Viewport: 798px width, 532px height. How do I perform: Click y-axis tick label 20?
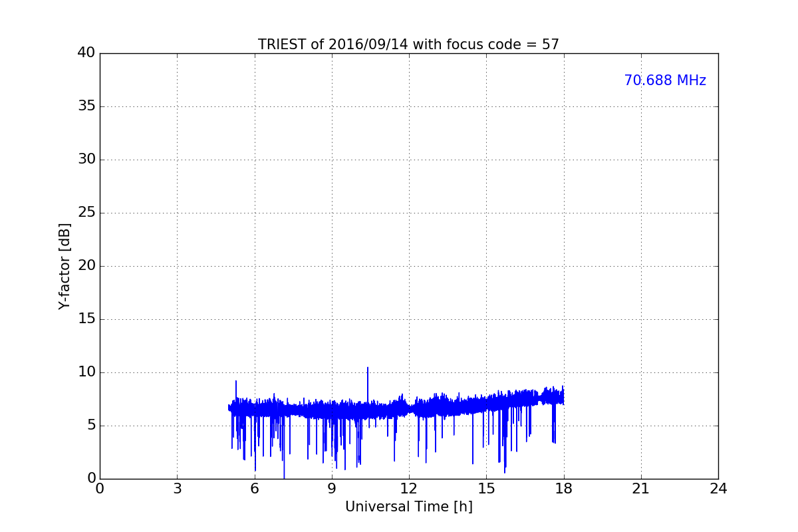[86, 265]
